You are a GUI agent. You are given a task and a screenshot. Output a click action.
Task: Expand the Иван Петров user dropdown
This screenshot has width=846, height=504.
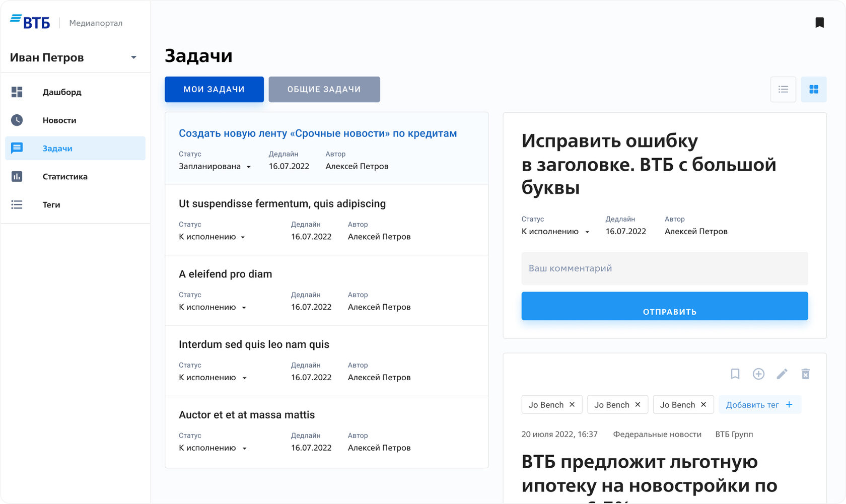[x=133, y=57]
